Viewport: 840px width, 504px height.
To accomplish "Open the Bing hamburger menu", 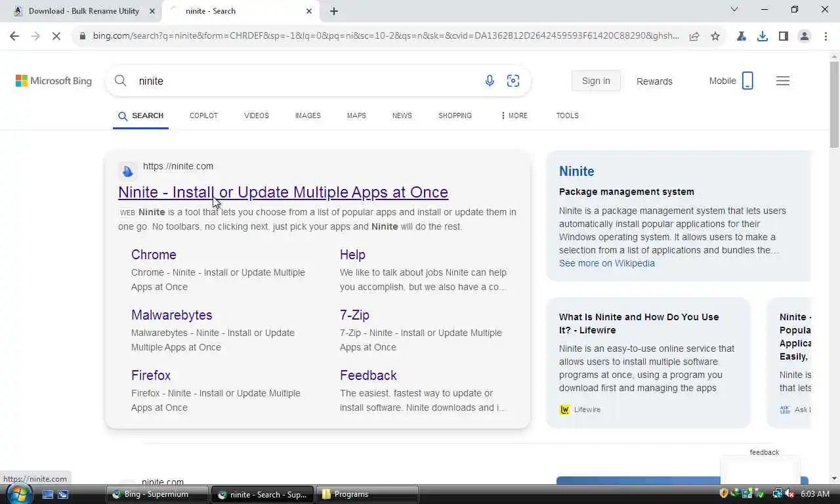I will pos(783,81).
